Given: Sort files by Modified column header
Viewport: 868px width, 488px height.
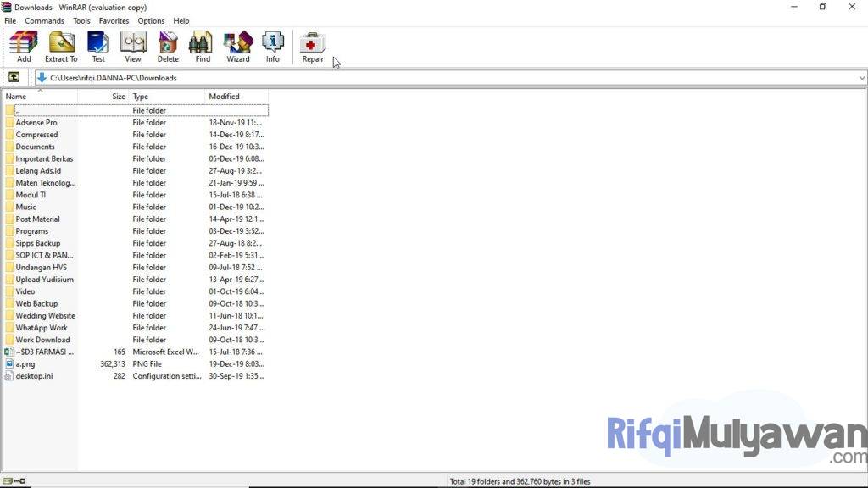Looking at the screenshot, I should coord(236,97).
